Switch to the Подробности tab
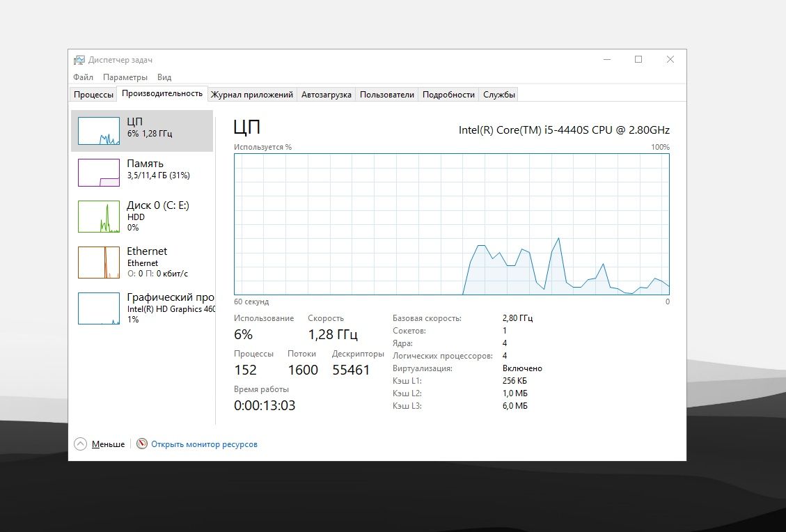Image resolution: width=786 pixels, height=532 pixels. 448,94
